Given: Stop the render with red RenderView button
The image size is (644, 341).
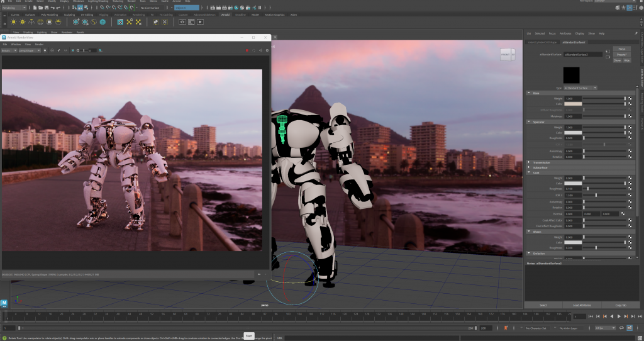Looking at the screenshot, I should (x=247, y=50).
